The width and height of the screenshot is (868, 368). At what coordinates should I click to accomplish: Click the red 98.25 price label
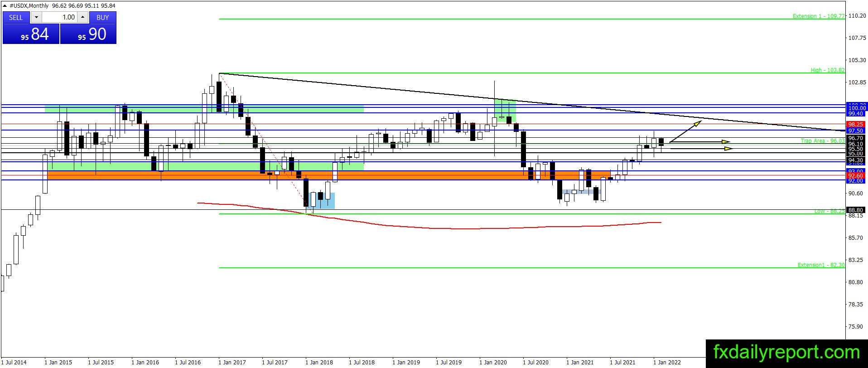pos(856,124)
